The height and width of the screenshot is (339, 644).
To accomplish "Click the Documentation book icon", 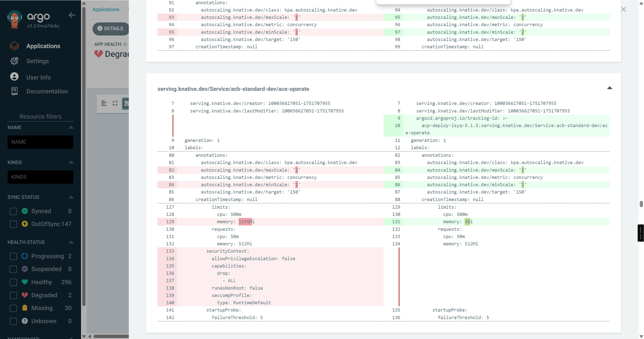I will [x=14, y=91].
